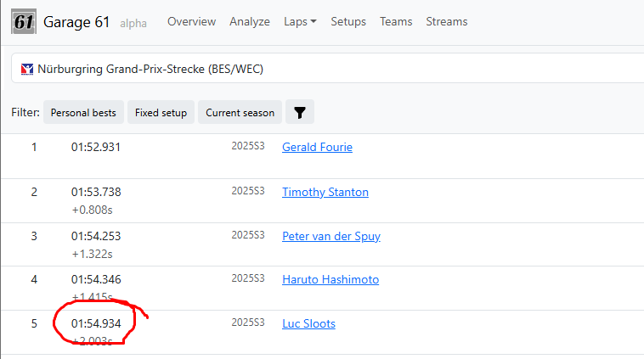Click the Garage 61 logo icon

(x=24, y=21)
